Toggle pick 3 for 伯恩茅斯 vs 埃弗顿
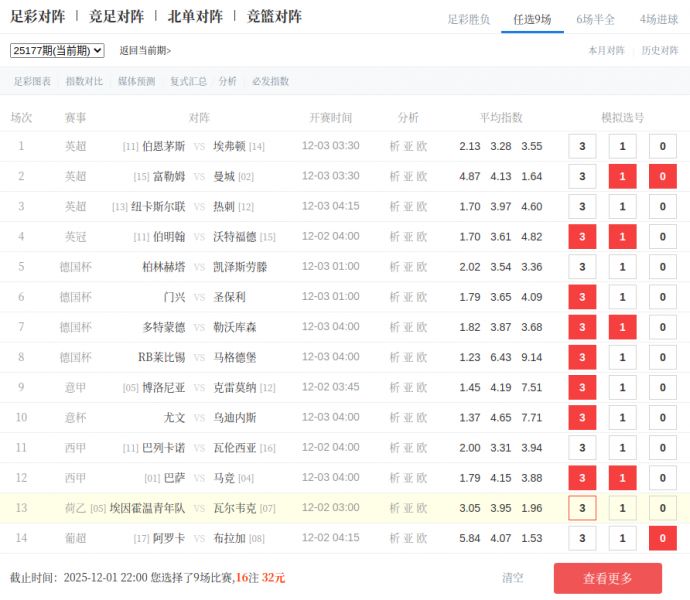The height and width of the screenshot is (600, 690). (x=582, y=147)
